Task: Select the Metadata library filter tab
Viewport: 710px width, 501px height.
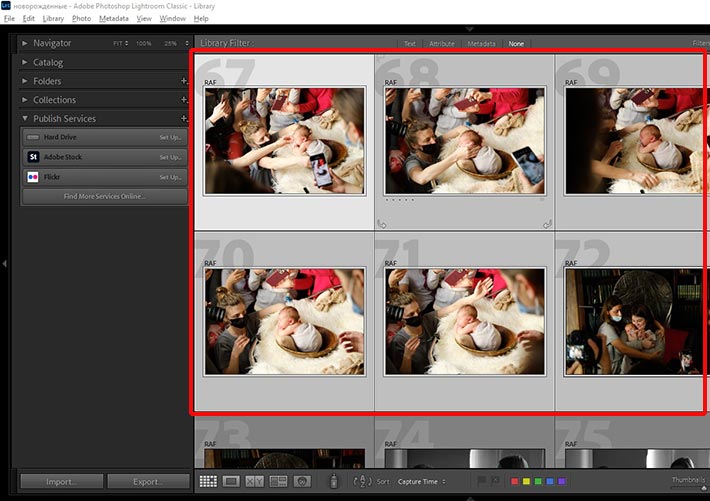Action: (x=481, y=44)
